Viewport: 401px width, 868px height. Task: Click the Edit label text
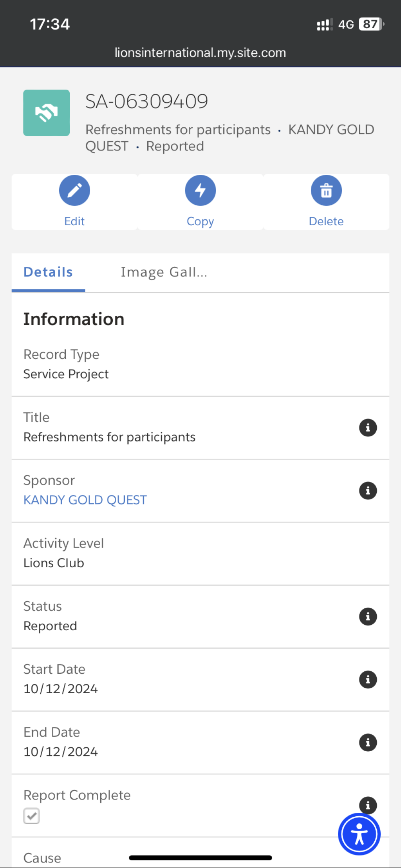(74, 221)
